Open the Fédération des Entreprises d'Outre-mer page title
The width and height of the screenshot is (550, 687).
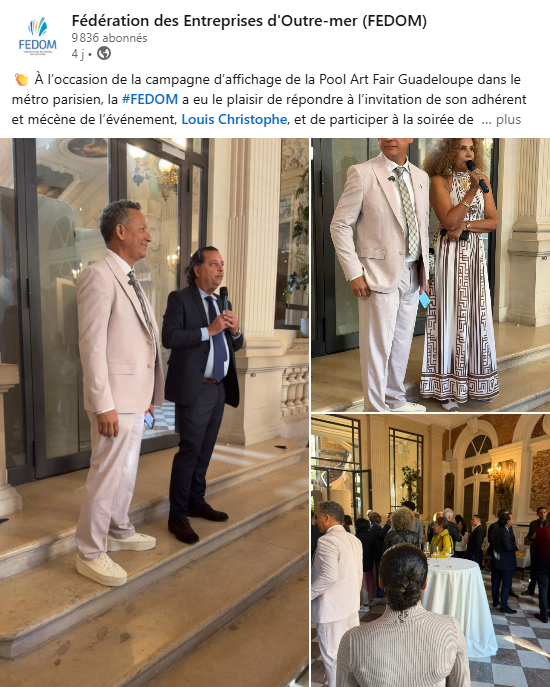pyautogui.click(x=249, y=21)
